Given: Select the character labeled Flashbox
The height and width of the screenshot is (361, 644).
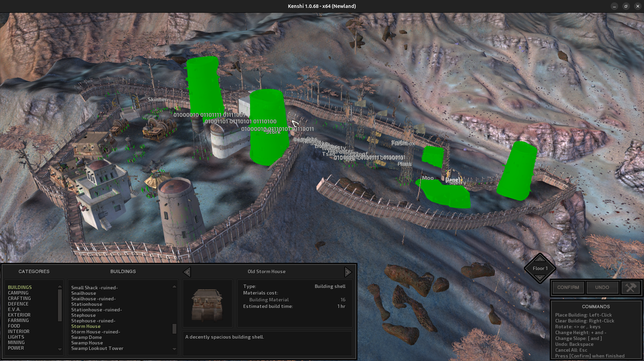Looking at the screenshot, I should click(x=403, y=144).
